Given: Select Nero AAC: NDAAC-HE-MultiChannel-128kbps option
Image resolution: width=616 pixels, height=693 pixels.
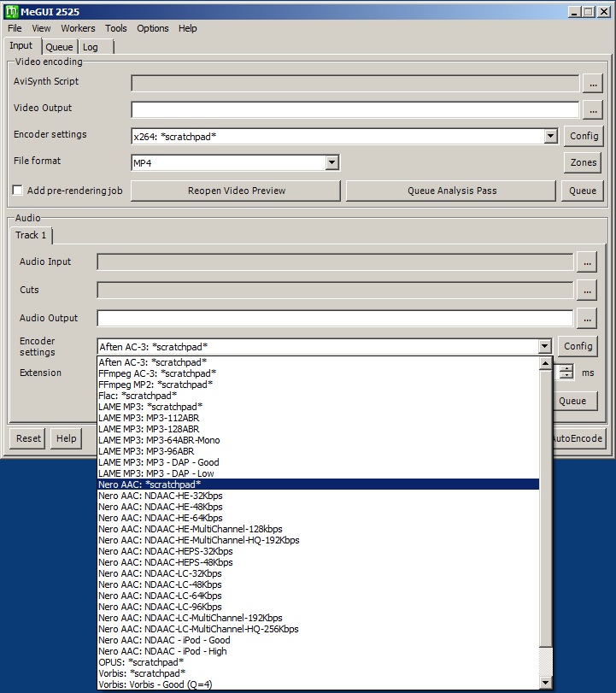Looking at the screenshot, I should [318, 529].
